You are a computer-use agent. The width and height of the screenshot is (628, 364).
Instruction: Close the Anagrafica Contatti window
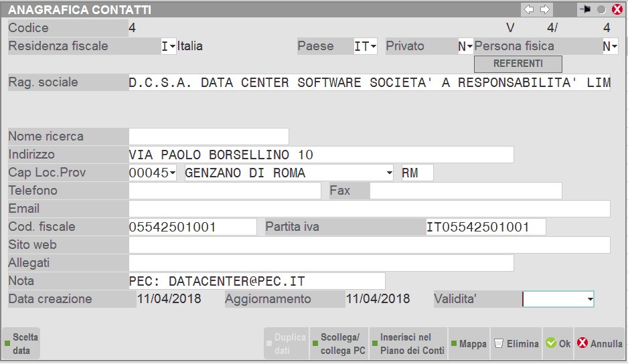point(617,10)
